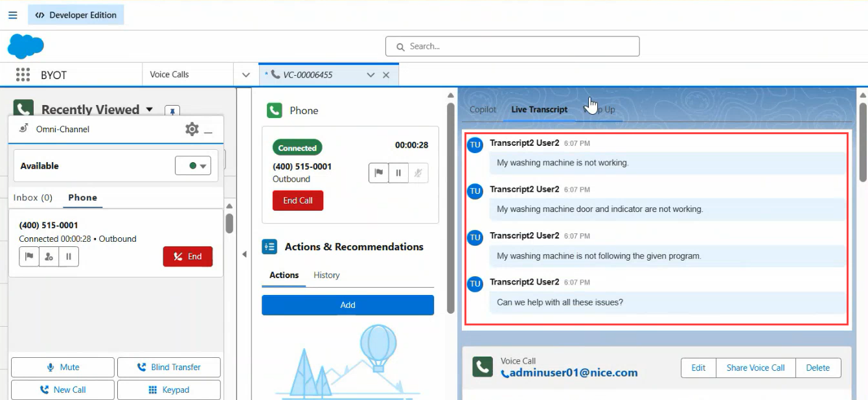Click the global Search field
This screenshot has height=400, width=868.
coord(512,47)
